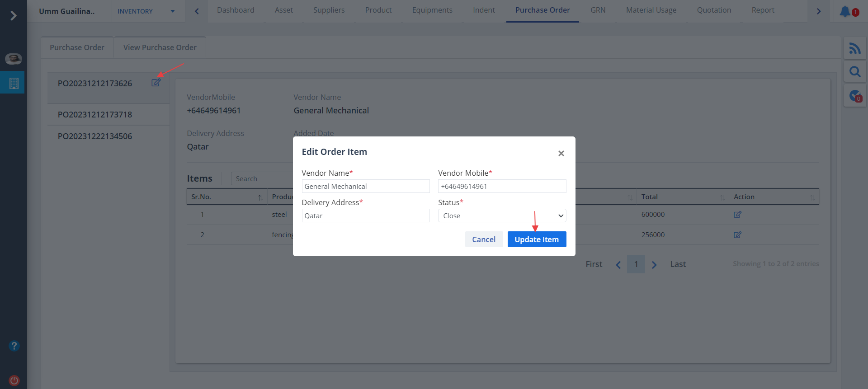Open the search magnifier side icon
Screen dimensions: 868x389
click(x=854, y=72)
